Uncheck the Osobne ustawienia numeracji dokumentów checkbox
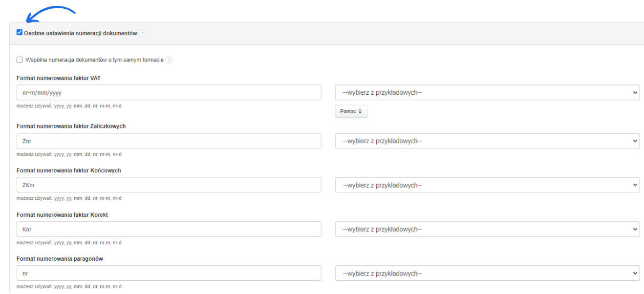This screenshot has height=294, width=644. [20, 33]
